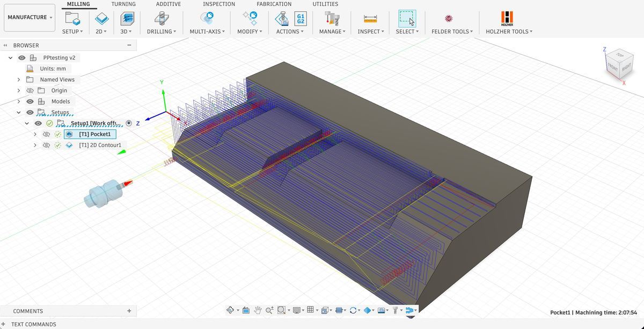Click the Drilling tool icon
The image size is (644, 329).
[x=161, y=18]
